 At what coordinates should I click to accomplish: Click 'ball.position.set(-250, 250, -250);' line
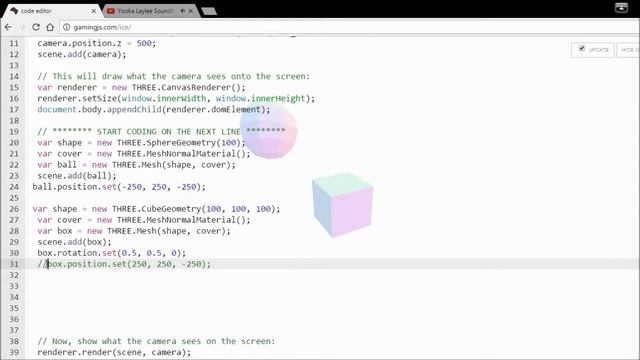(x=119, y=187)
